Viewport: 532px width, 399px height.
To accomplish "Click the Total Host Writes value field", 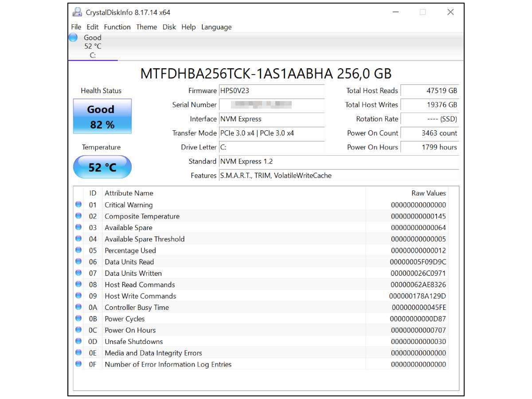I will tap(429, 105).
